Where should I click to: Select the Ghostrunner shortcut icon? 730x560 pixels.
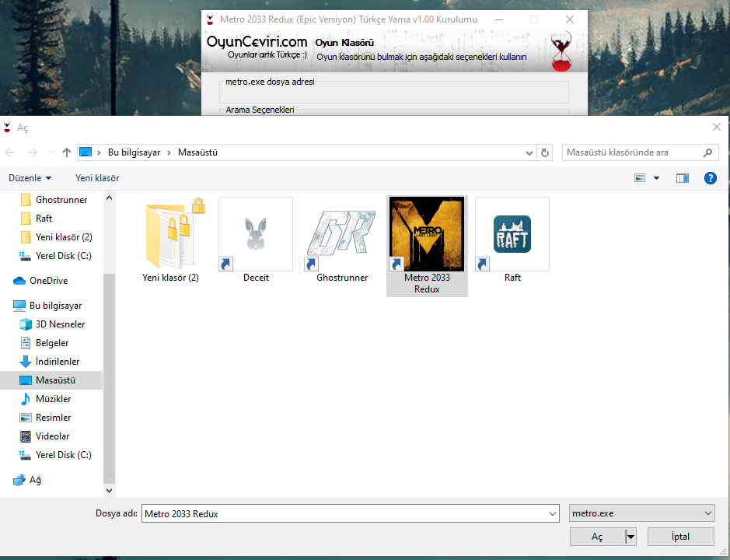pos(341,234)
